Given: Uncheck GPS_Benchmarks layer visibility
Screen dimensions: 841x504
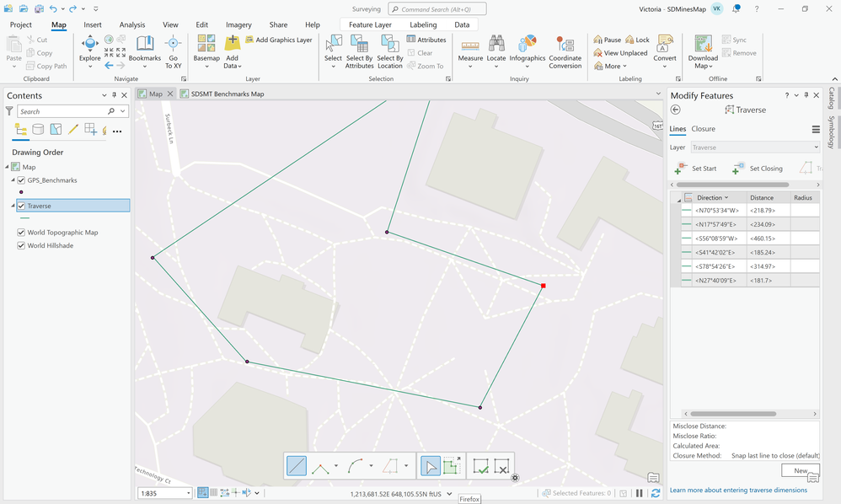Looking at the screenshot, I should (21, 180).
